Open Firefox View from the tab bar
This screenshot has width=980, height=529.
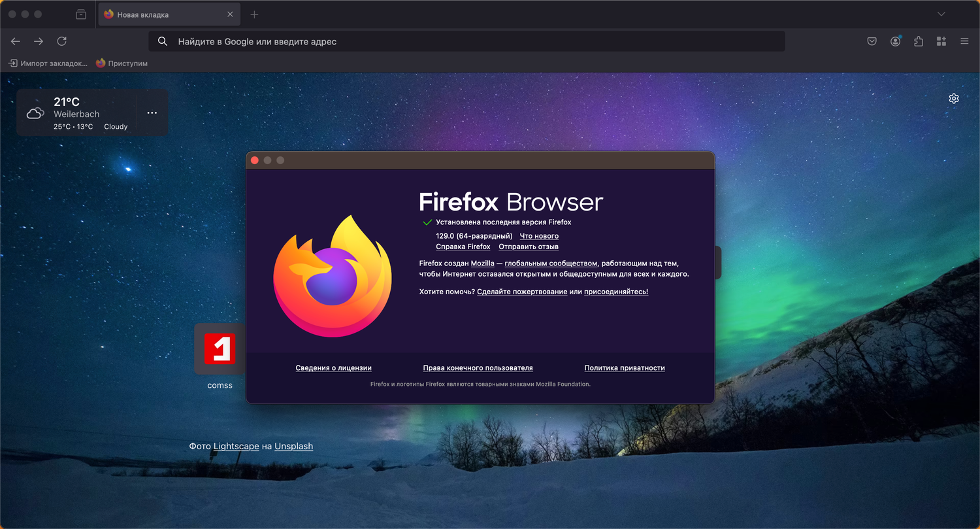(81, 14)
